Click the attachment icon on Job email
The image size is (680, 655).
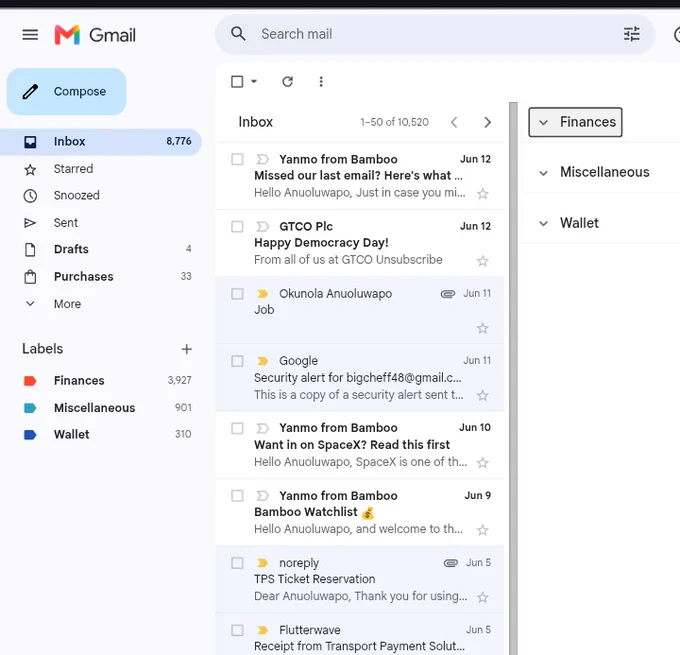point(448,294)
